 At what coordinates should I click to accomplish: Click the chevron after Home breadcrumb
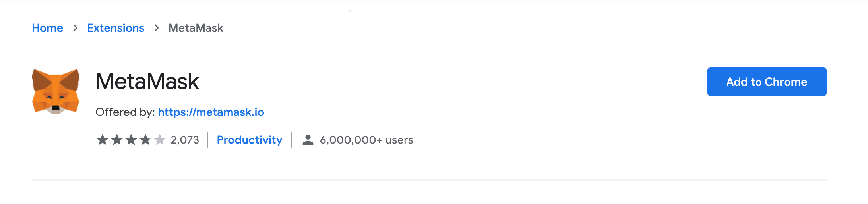coord(76,28)
